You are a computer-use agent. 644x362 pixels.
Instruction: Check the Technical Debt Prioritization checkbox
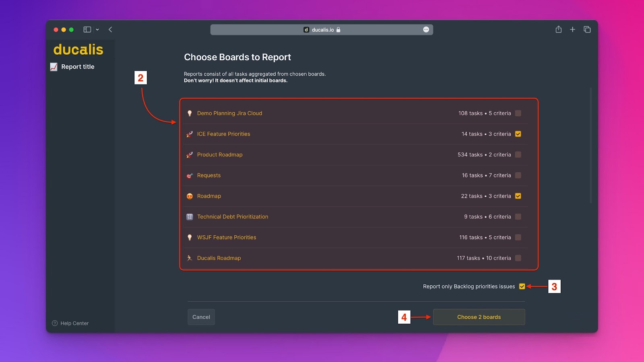pos(518,217)
